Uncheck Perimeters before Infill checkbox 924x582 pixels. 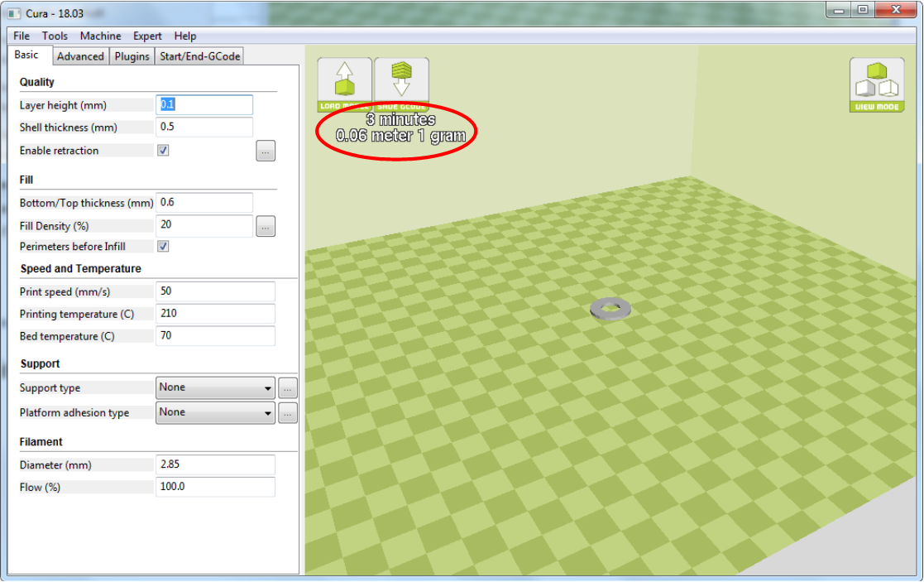tap(164, 247)
